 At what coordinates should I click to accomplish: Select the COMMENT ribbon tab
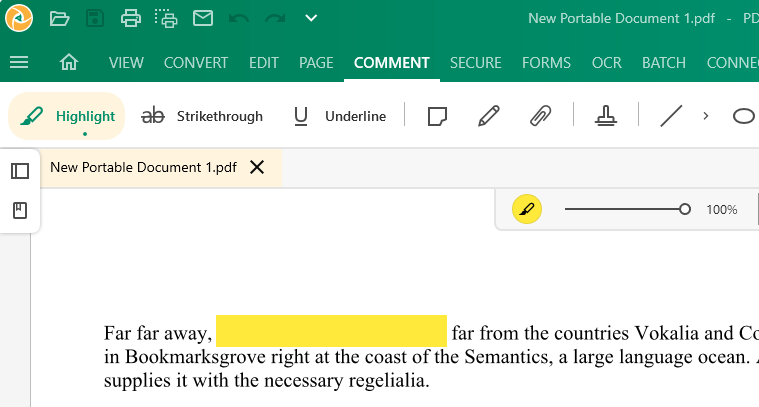tap(392, 63)
